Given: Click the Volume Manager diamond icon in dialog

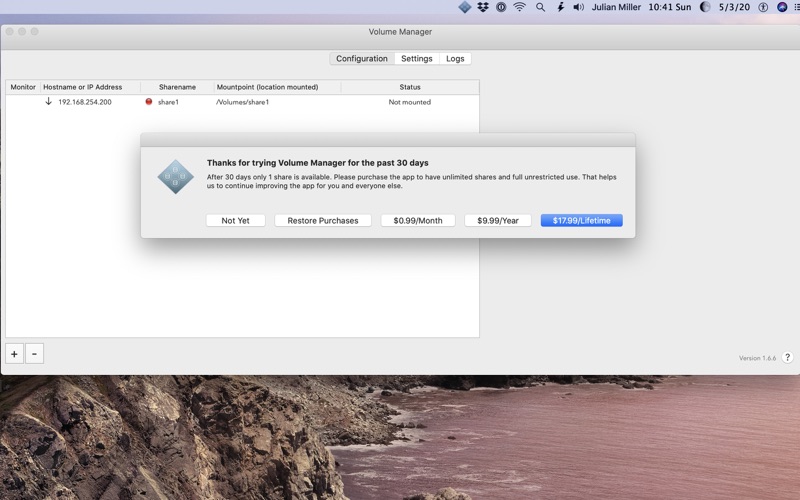Looking at the screenshot, I should tap(176, 177).
